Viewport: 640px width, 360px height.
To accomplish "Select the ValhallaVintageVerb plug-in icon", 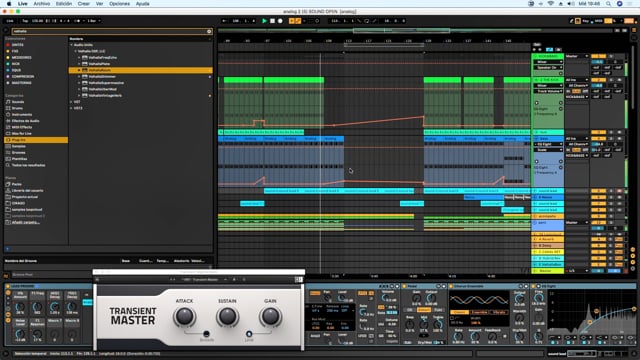I will (x=85, y=96).
